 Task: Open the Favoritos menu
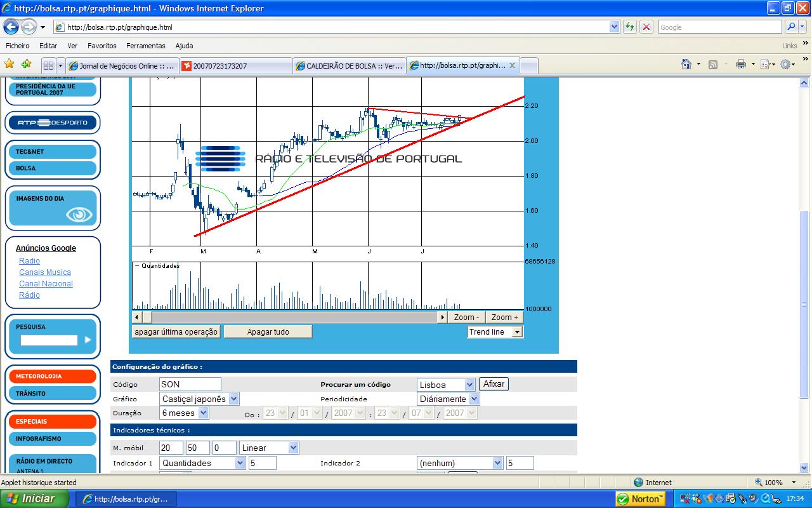[102, 46]
